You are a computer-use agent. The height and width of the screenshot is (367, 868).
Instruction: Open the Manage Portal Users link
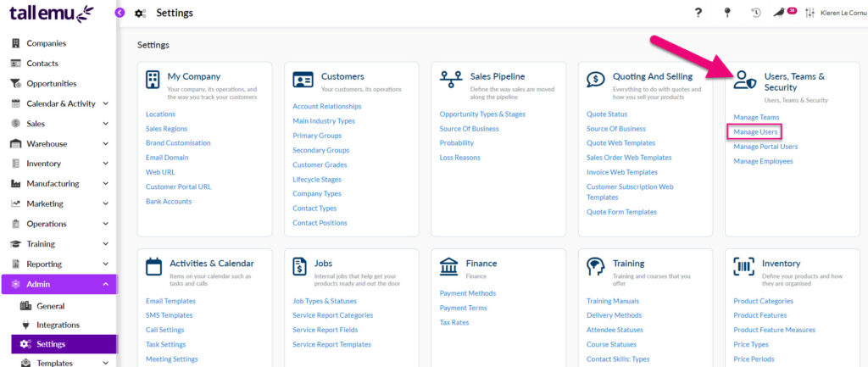[765, 147]
